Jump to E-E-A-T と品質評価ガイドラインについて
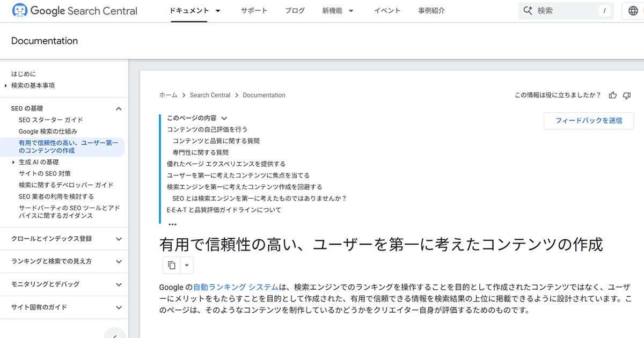This screenshot has width=644, height=338. (x=224, y=210)
